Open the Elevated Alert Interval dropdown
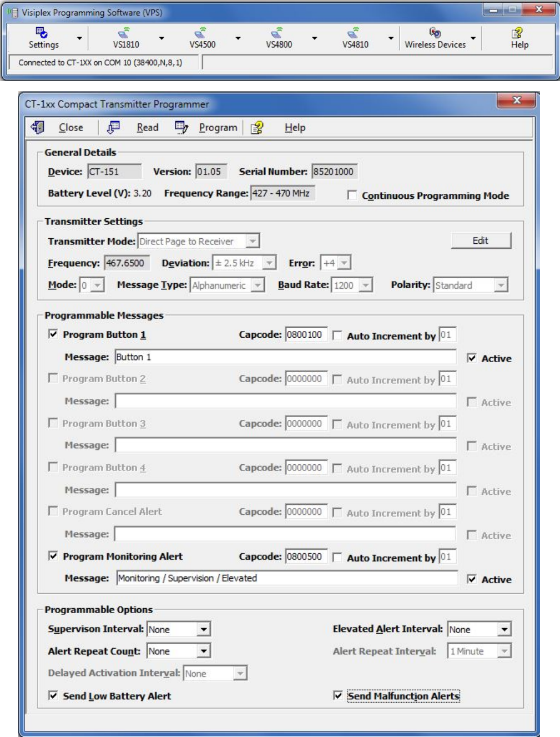Image resolution: width=560 pixels, height=737 pixels. (x=504, y=629)
